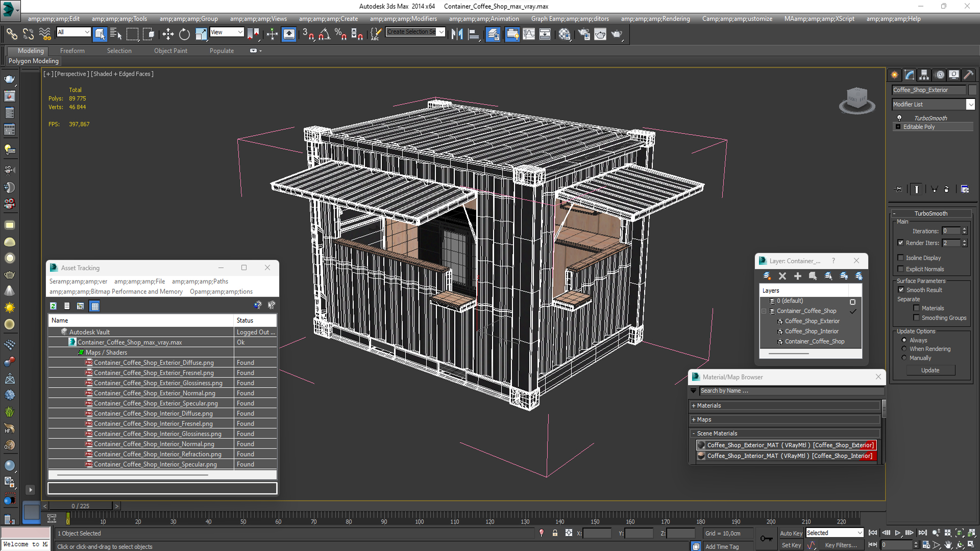Select the Unlink Selection tool

coord(28,34)
